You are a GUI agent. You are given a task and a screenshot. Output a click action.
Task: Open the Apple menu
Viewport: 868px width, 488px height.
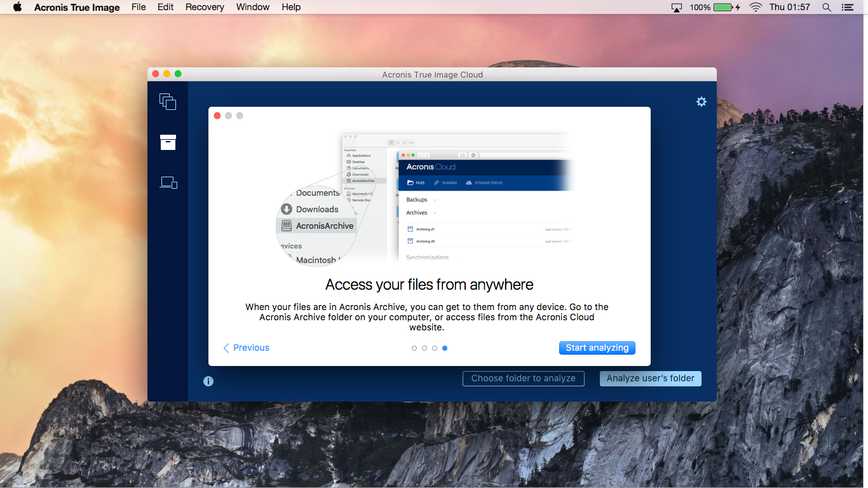(17, 7)
